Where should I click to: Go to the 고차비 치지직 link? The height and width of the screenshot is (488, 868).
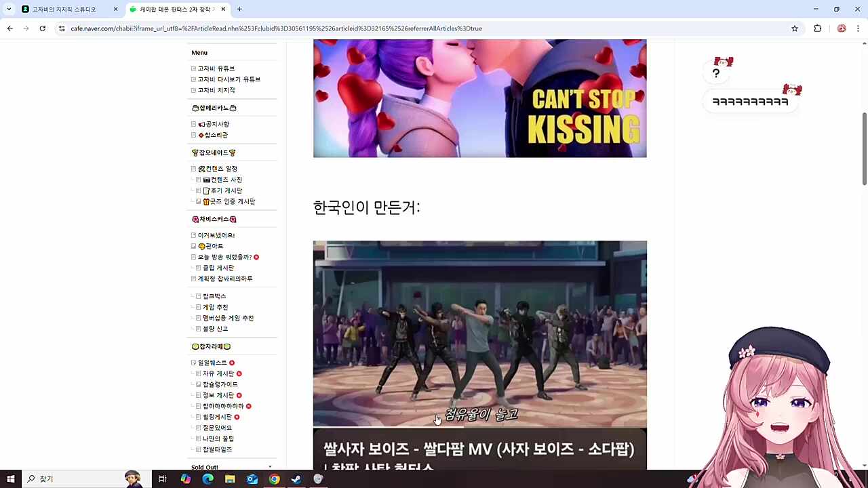click(x=216, y=90)
